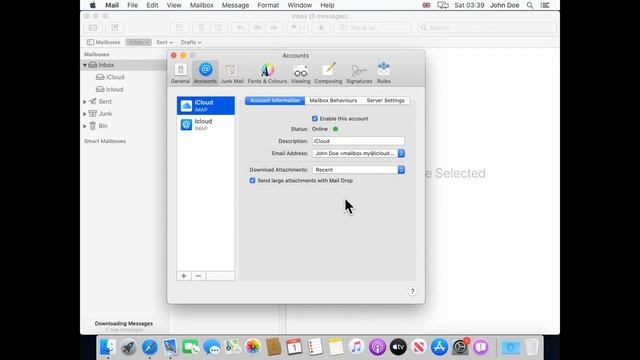Screen dimensions: 640x360
Task: Open Safari from the Dock
Action: click(x=149, y=347)
